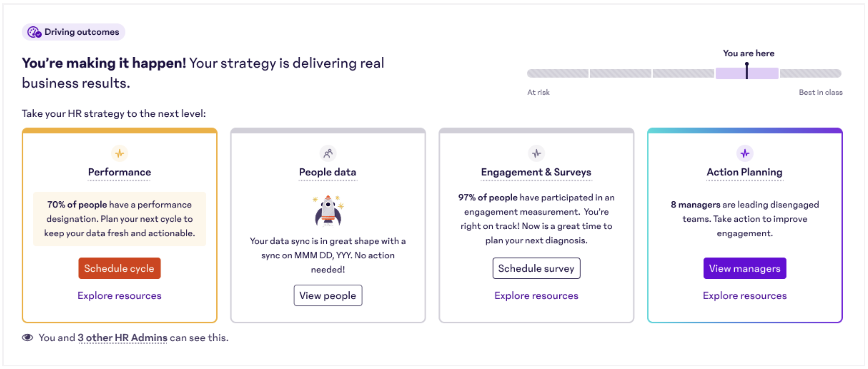Click the rocket illustration in People data

[328, 211]
